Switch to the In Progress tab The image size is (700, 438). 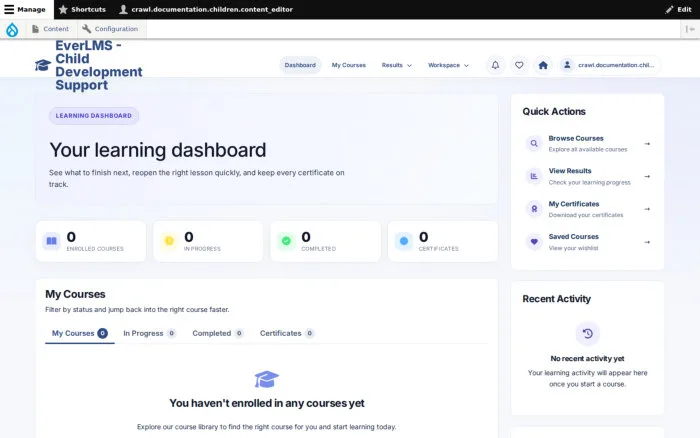pyautogui.click(x=149, y=334)
